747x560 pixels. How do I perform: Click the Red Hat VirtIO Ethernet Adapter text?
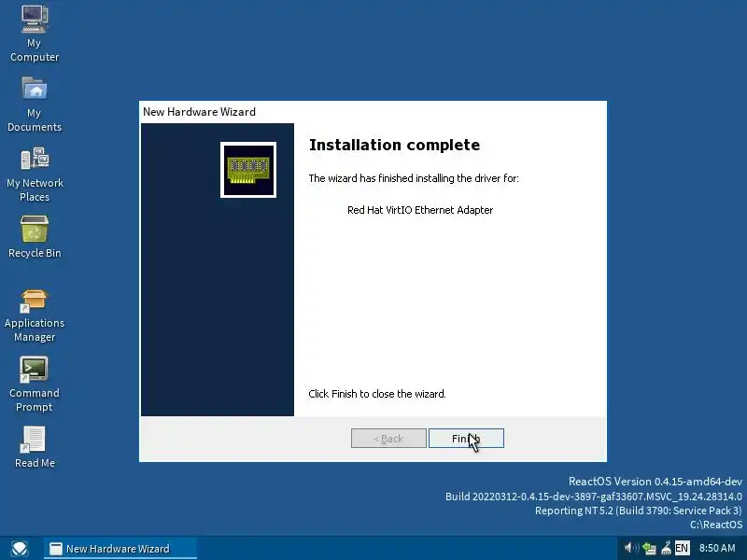420,210
